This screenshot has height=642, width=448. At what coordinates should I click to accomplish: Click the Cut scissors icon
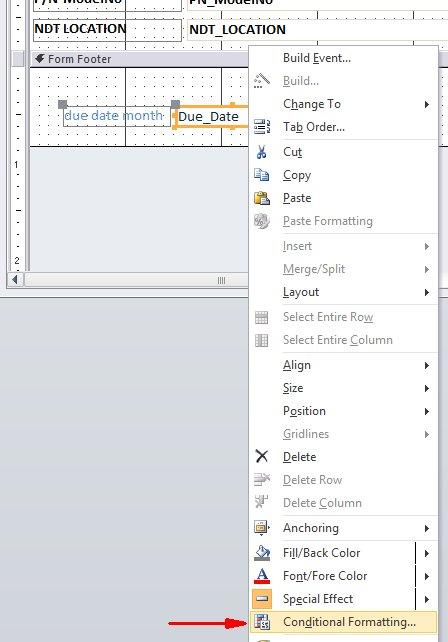tap(261, 152)
